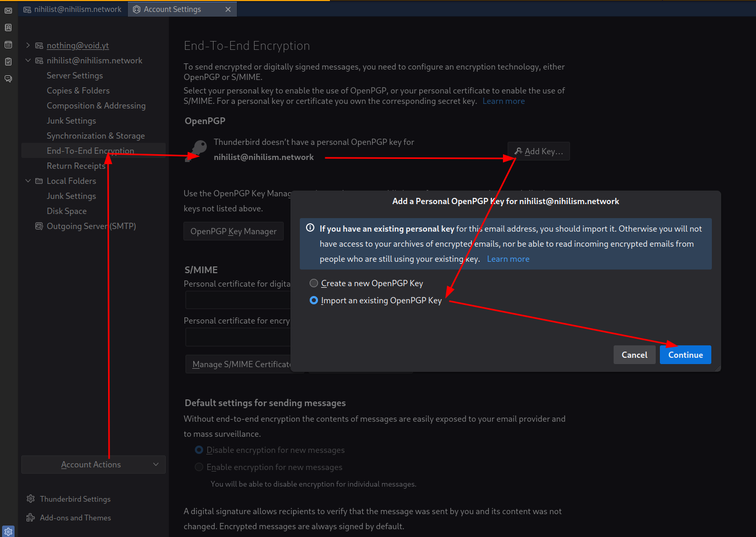Collapse the nihilist@nihilism.network account tree

pyautogui.click(x=28, y=61)
